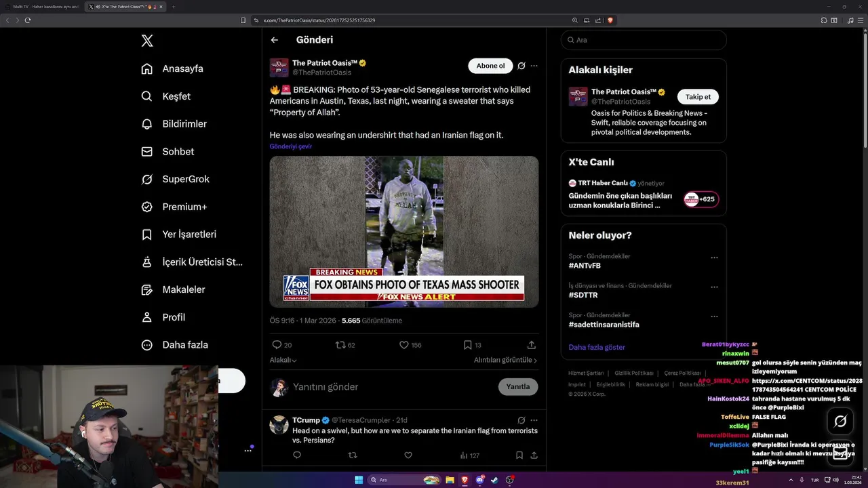Click the back arrow beside Gönderi
The width and height of the screenshot is (868, 488).
click(275, 40)
